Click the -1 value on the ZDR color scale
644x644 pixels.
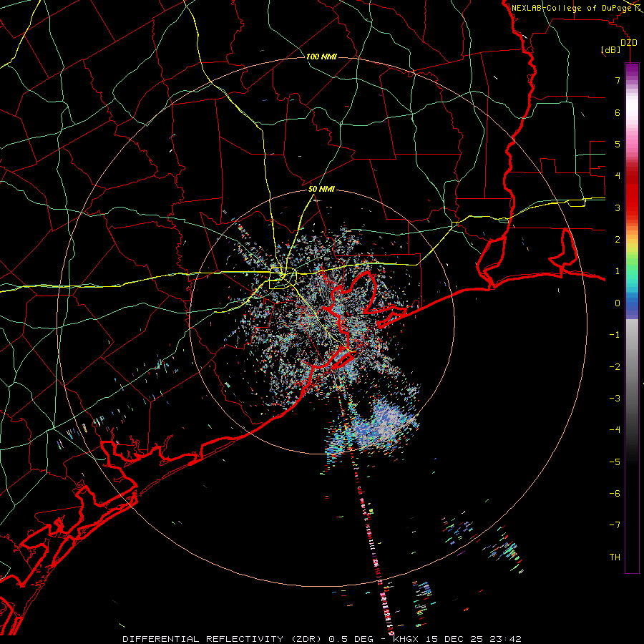tap(615, 335)
